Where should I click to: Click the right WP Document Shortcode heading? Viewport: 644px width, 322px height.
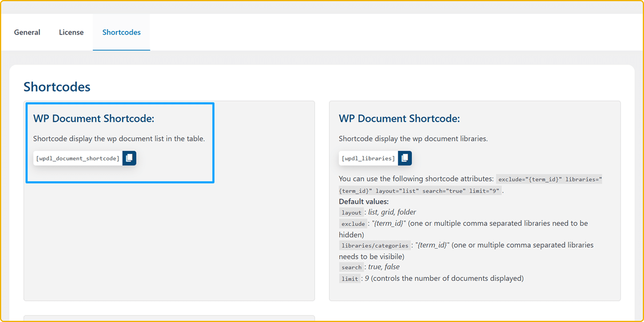(399, 118)
